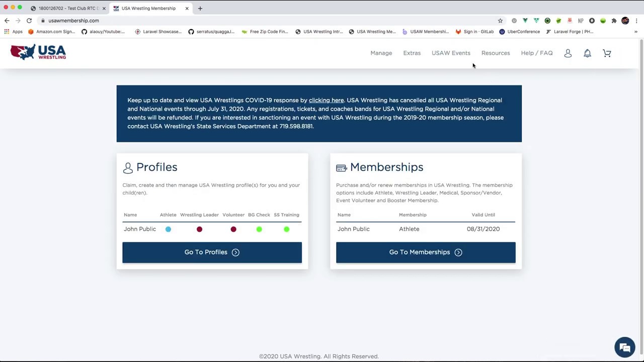The width and height of the screenshot is (644, 362).
Task: Select the USA Wrestling Membership tab
Action: [x=151, y=8]
